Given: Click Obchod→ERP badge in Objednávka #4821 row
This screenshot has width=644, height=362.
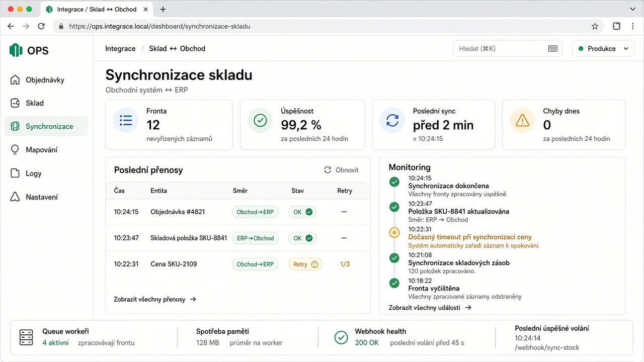Looking at the screenshot, I should click(255, 212).
